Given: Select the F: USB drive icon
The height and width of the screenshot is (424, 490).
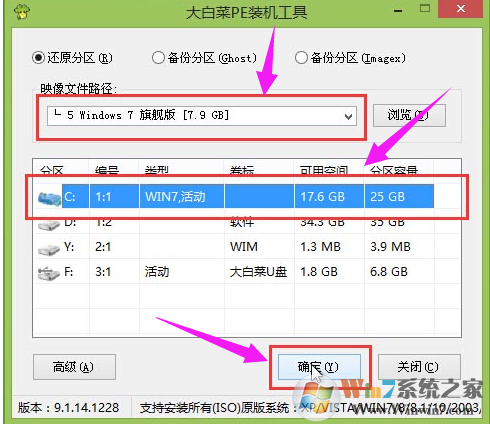Looking at the screenshot, I should [49, 274].
